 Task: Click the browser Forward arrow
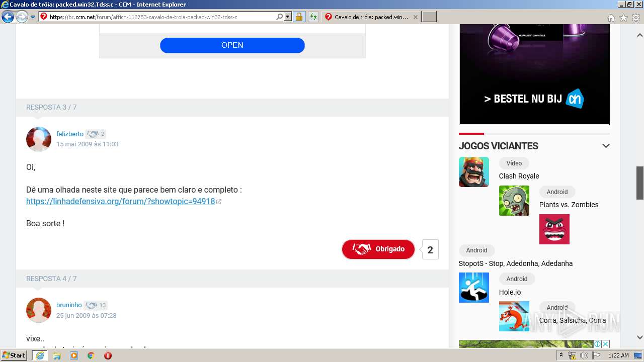click(22, 17)
